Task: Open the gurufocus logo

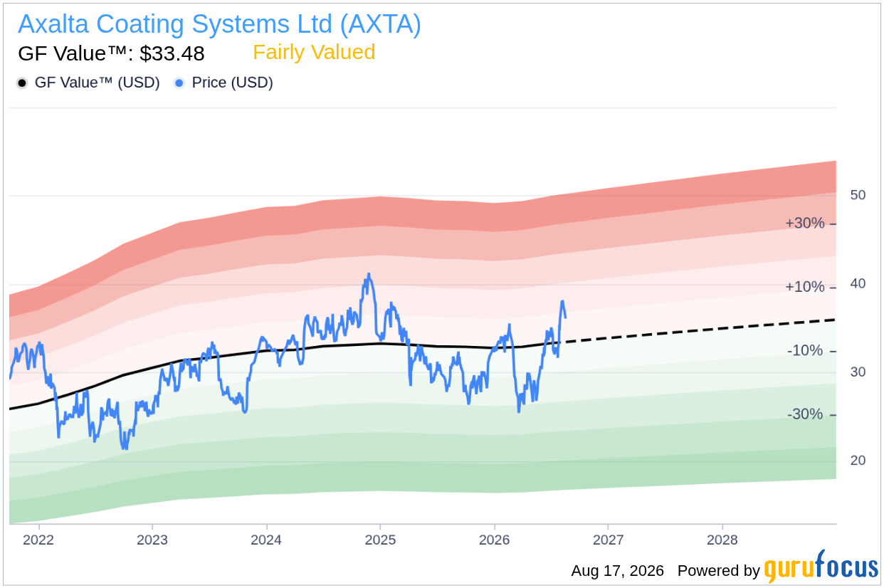Action: click(821, 568)
